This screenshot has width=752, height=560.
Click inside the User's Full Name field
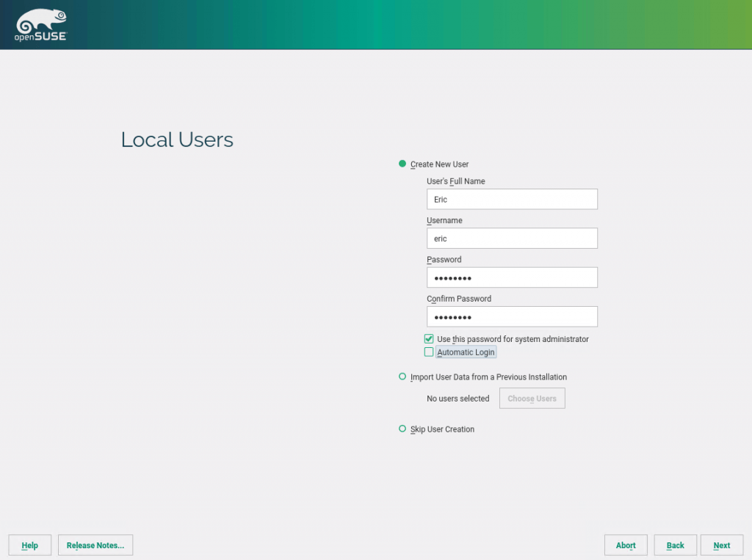pos(512,198)
